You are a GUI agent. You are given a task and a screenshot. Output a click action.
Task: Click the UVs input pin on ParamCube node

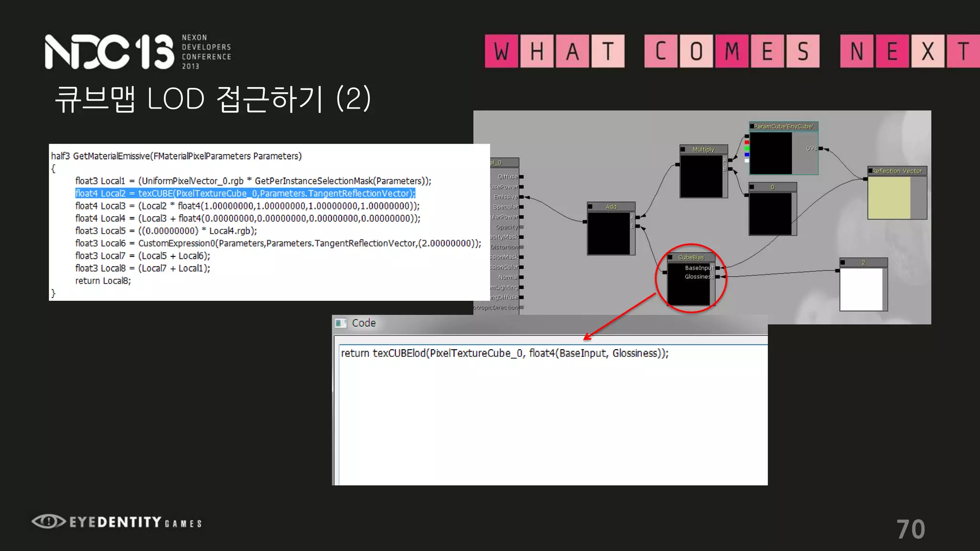point(821,149)
